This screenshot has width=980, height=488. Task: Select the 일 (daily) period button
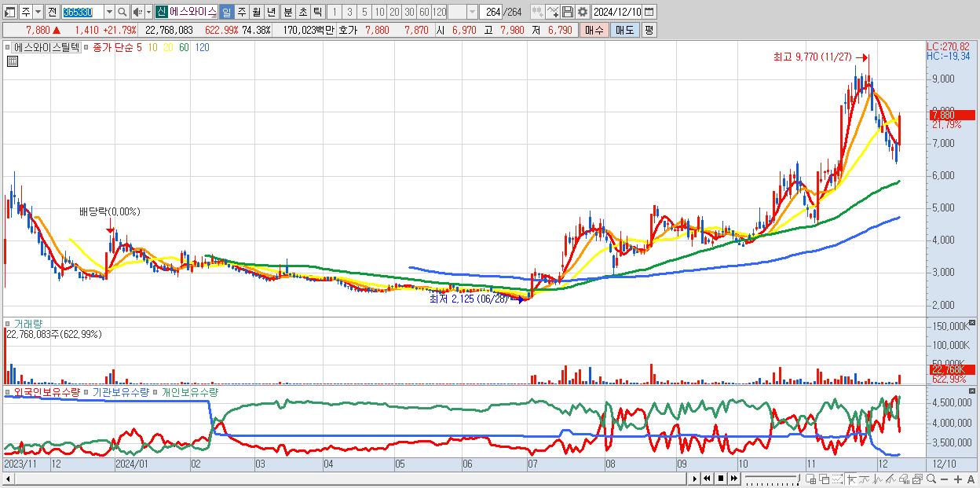(226, 12)
